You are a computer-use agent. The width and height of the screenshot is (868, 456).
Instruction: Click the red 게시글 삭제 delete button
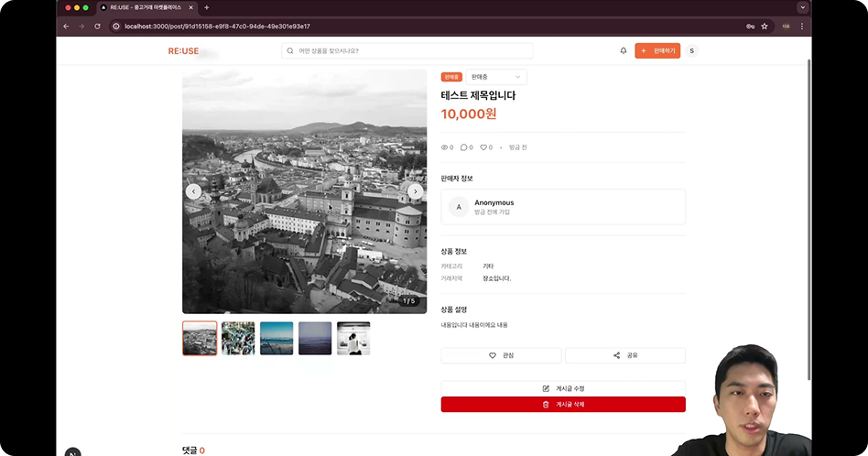click(563, 405)
